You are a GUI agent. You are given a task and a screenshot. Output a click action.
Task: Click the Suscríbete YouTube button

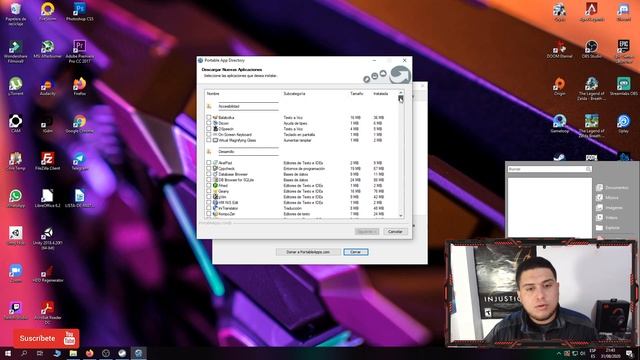46,338
